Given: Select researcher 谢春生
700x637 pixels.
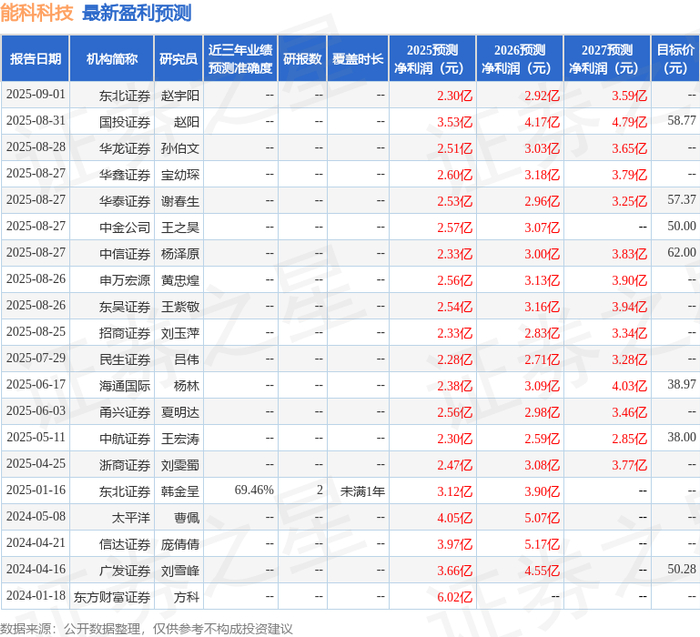Looking at the screenshot, I should pyautogui.click(x=180, y=201).
